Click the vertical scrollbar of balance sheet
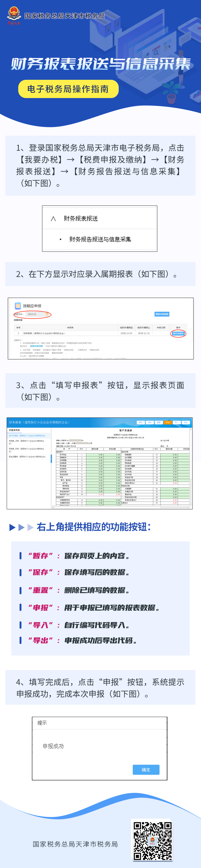This screenshot has height=868, width=201. point(191,467)
